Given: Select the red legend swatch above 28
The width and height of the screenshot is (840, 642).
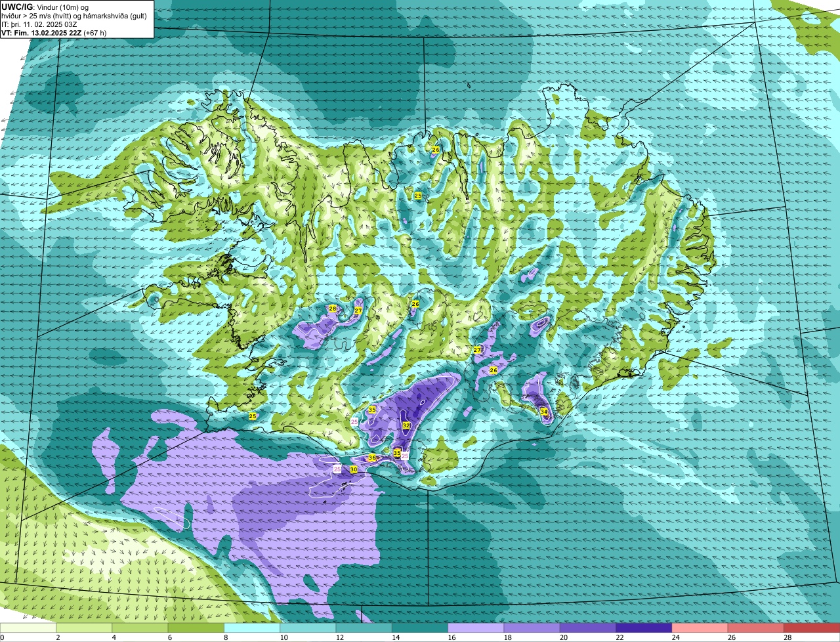Looking at the screenshot, I should pyautogui.click(x=812, y=628).
